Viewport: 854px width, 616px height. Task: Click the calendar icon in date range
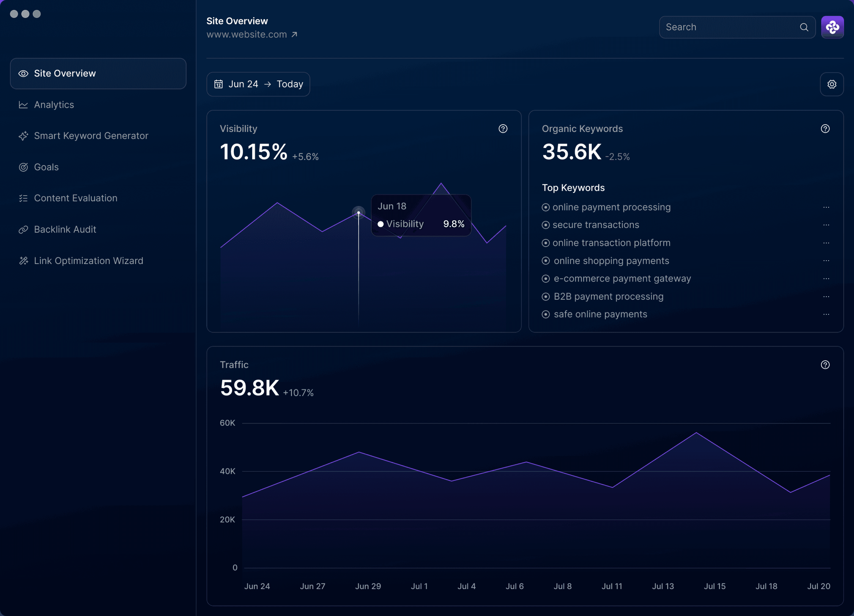point(218,84)
